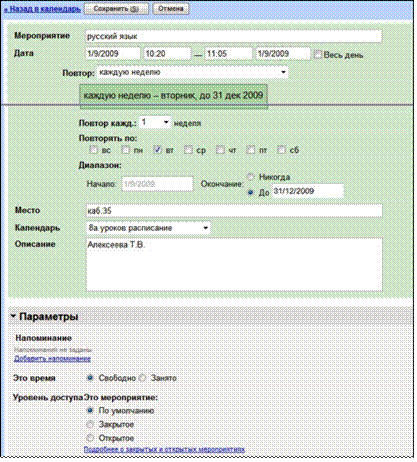Click the Мероприятие title field
This screenshot has width=417, height=462.
[233, 36]
